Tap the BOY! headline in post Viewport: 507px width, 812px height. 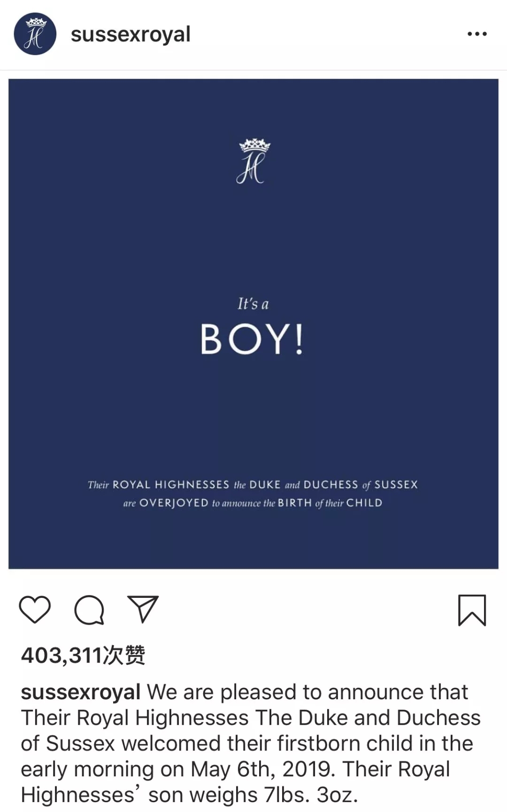pos(252,339)
